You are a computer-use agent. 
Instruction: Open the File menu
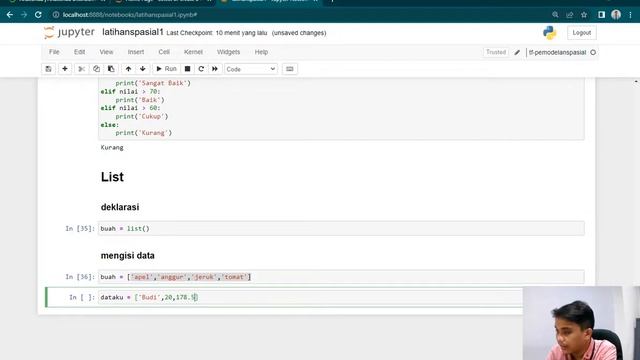(54, 52)
